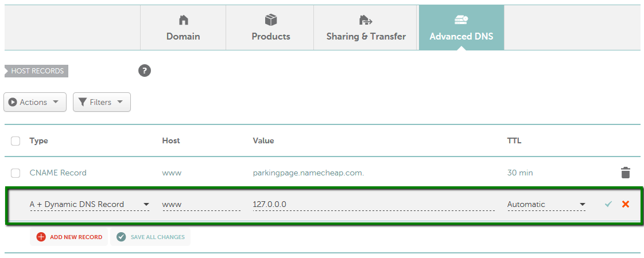Check the CNAME Record row checkbox
Viewport: 644px width, 258px height.
point(15,173)
